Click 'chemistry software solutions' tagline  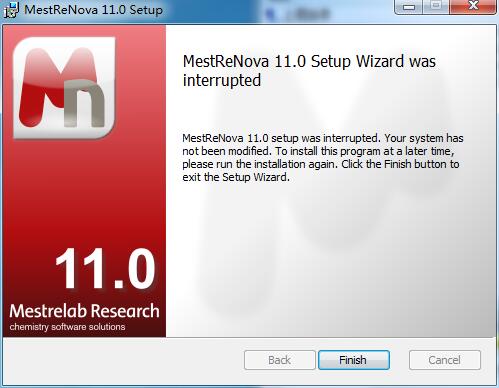[x=67, y=327]
